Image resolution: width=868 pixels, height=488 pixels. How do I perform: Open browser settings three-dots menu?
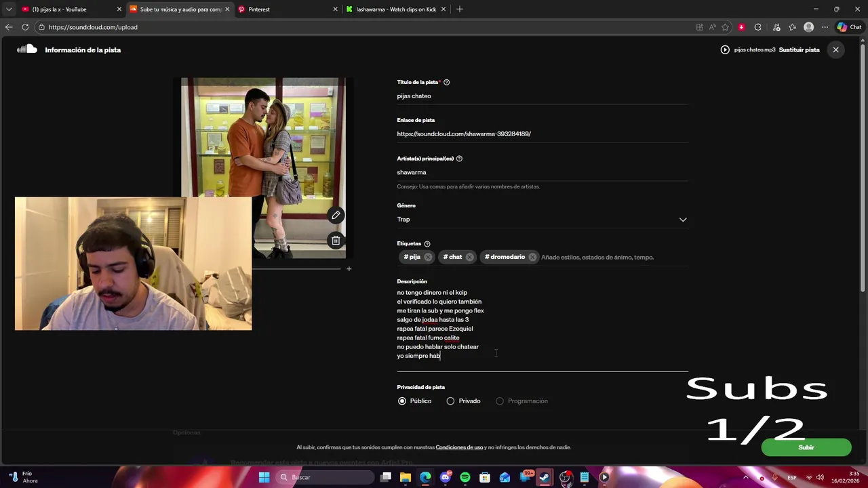tap(825, 27)
